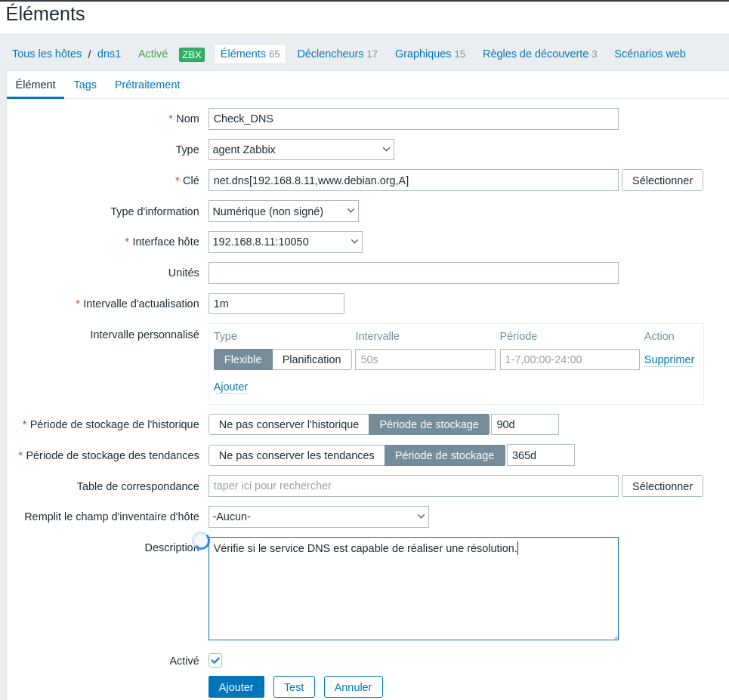This screenshot has width=729, height=700.
Task: Click Supprimer link for custom interval
Action: click(669, 359)
